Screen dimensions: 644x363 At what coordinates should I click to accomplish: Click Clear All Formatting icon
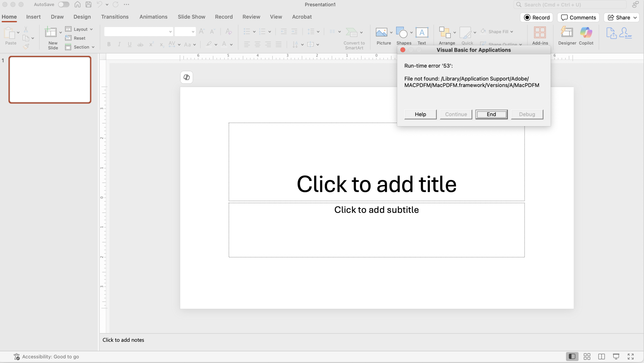coord(229,31)
